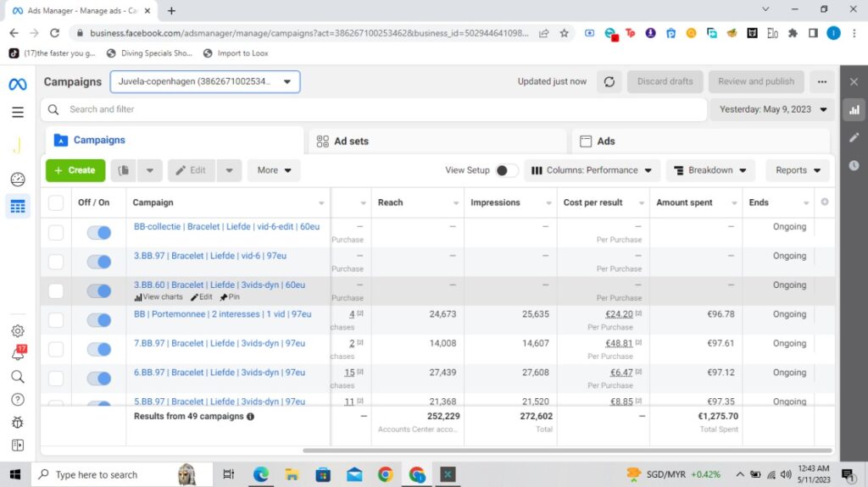Turn off the 7.BB.97 campaign switch
This screenshot has height=487, width=868.
pyautogui.click(x=99, y=349)
